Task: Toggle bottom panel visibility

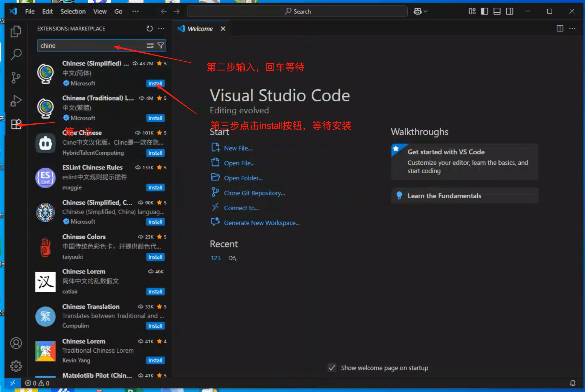Action: tap(497, 11)
